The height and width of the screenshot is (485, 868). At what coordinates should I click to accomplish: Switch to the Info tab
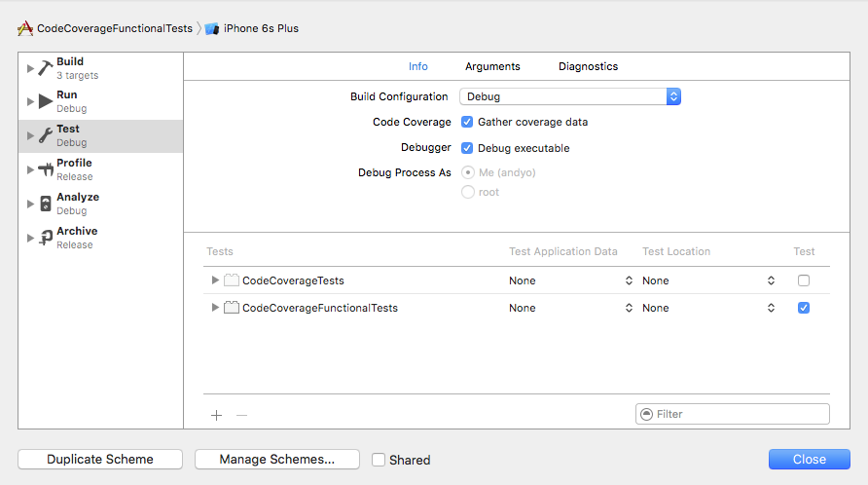tap(418, 66)
